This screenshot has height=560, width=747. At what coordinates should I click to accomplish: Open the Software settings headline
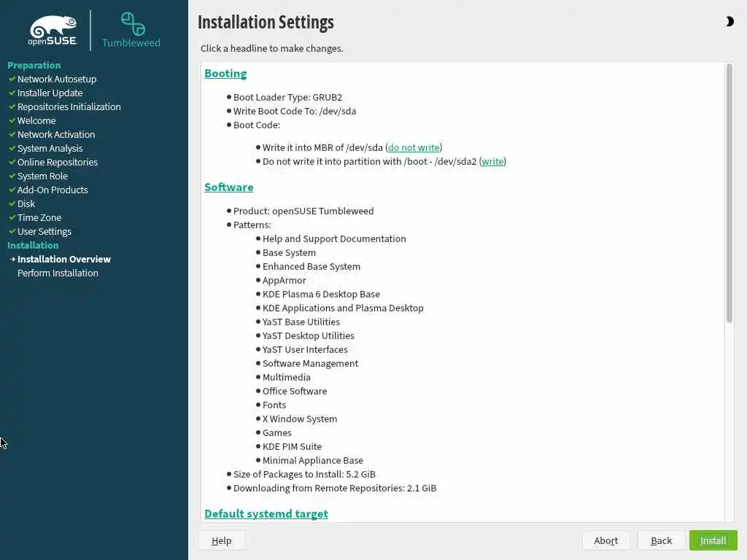(228, 187)
